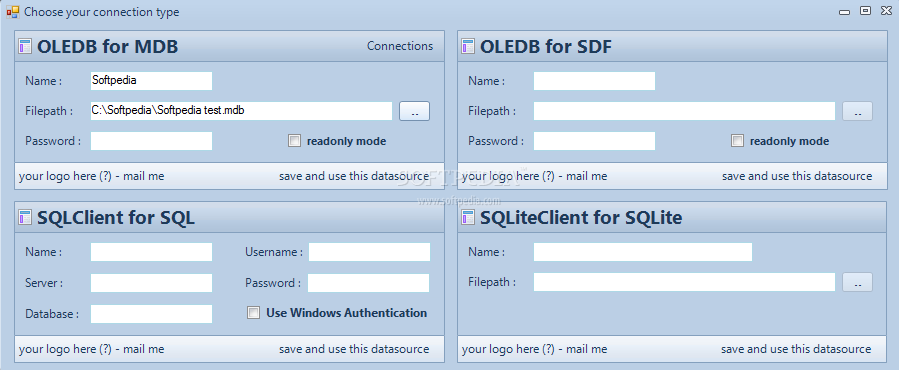Enable readonly mode for SDF connection
Screen dimensions: 899x370
point(737,141)
